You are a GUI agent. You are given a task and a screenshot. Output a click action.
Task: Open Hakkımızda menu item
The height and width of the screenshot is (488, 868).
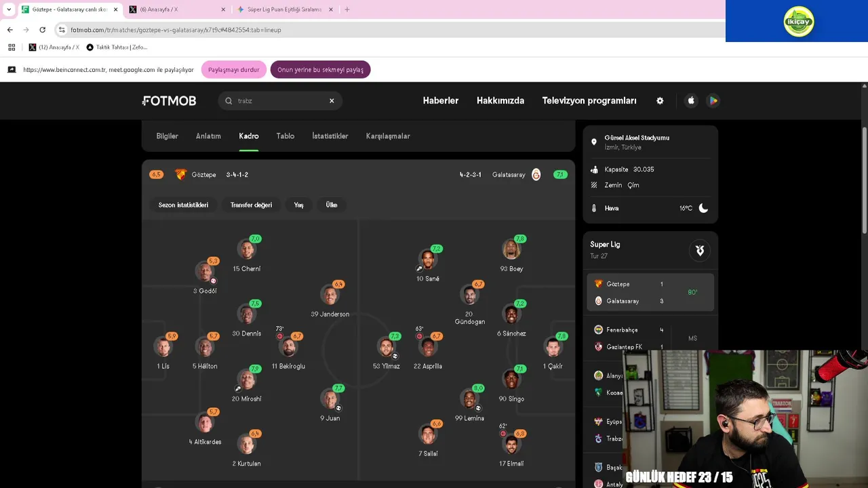tap(500, 100)
